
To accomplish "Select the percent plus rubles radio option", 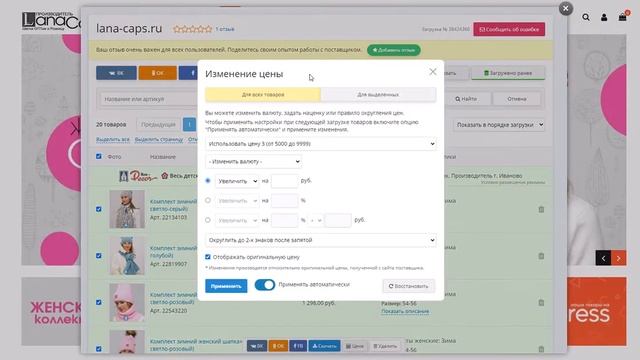I will (208, 220).
